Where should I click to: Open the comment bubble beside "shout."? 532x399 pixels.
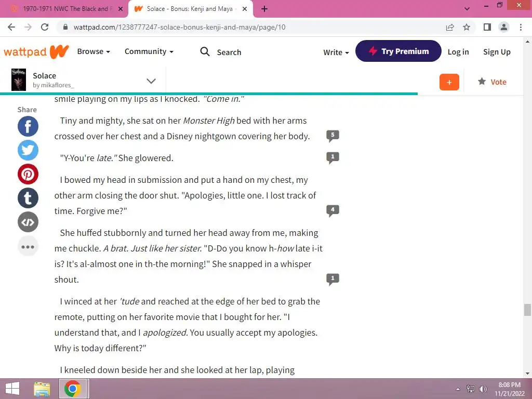click(332, 279)
